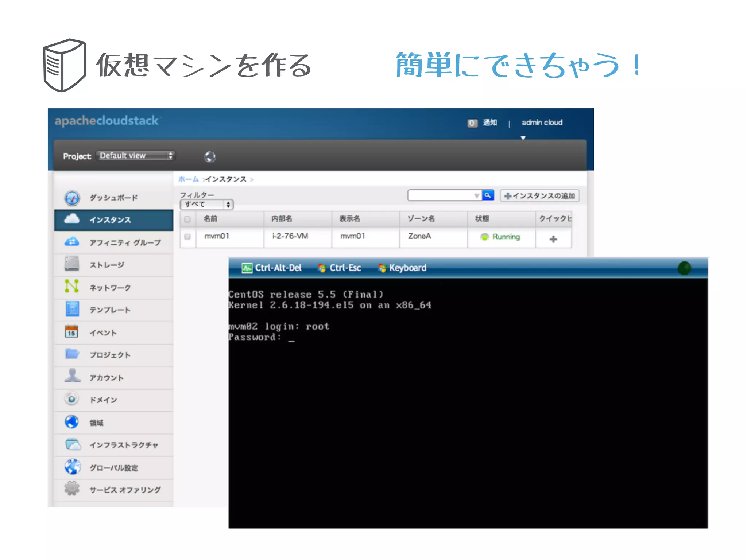
Task: Open the Project Default view dropdown
Action: 135,156
